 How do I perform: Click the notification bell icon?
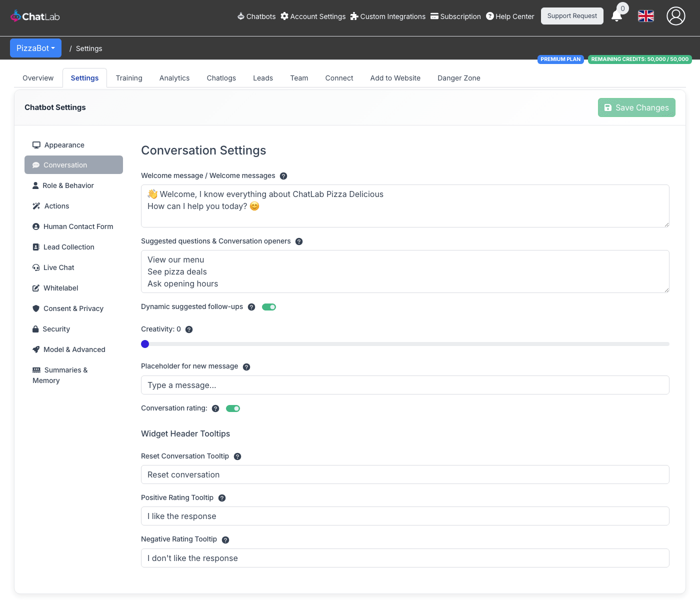[617, 16]
